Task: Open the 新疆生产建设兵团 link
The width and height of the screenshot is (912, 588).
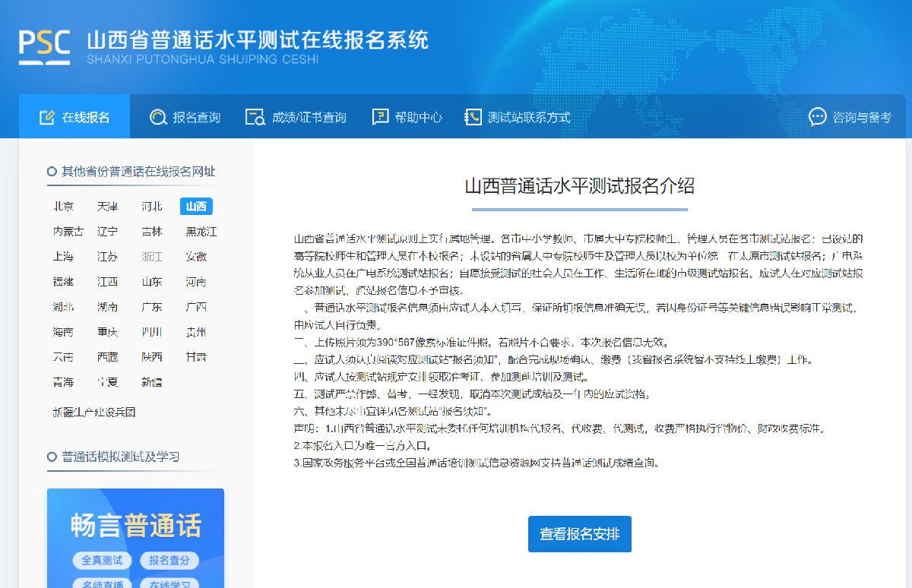Action: click(94, 413)
